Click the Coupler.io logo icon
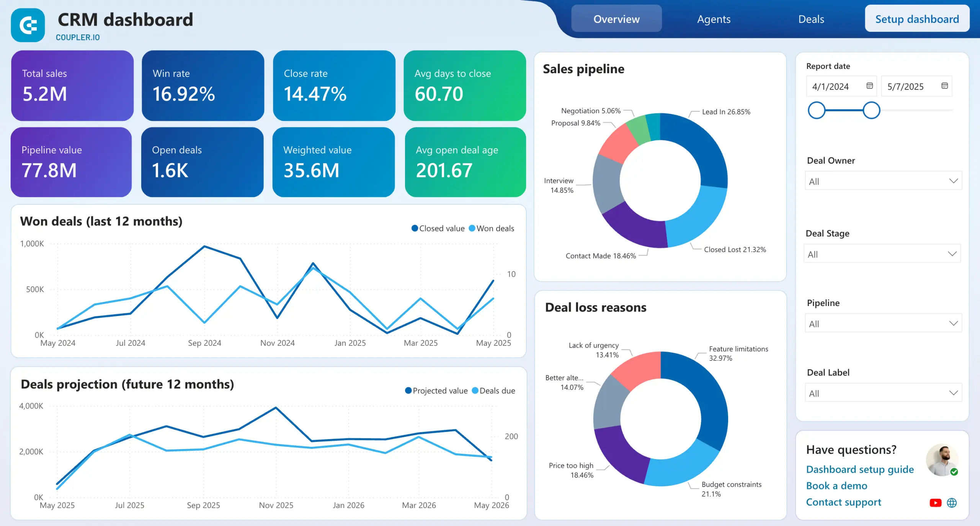 [28, 25]
